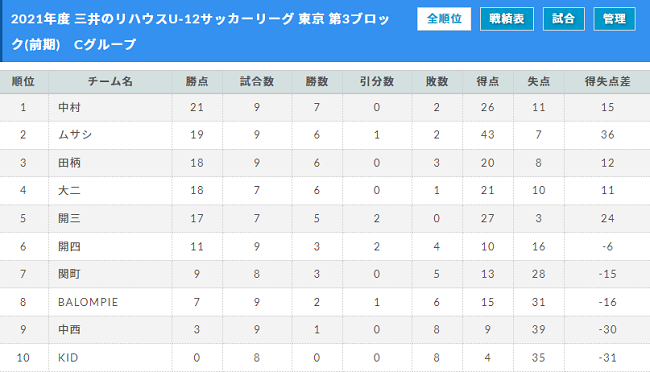
Task: Click the league title heading
Action: coord(200,32)
